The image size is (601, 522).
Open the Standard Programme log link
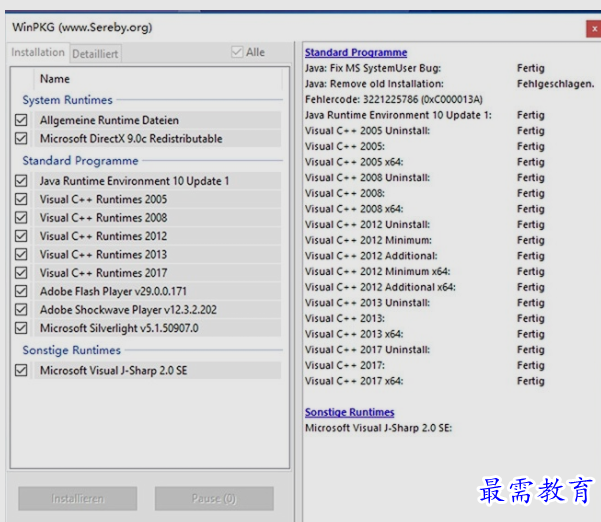click(356, 53)
